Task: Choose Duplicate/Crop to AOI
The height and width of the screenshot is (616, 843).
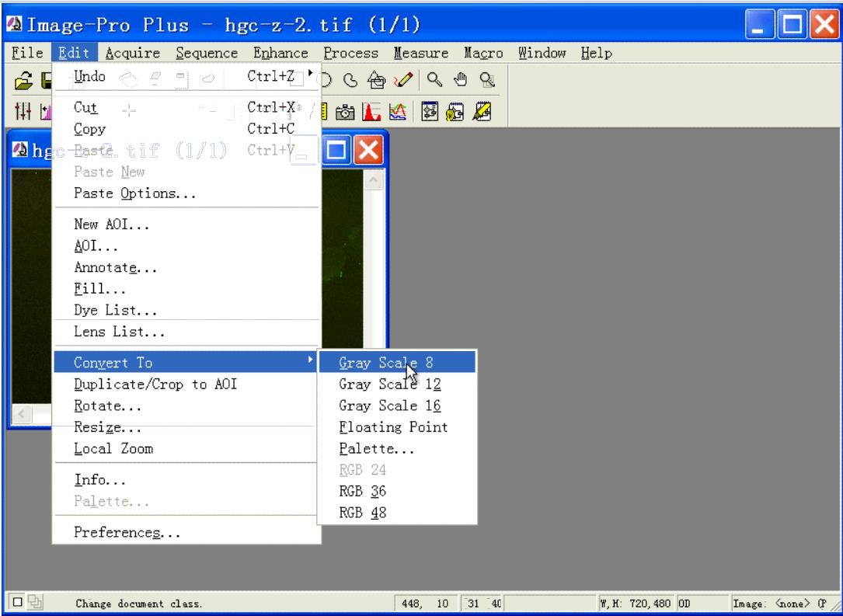Action: (x=186, y=384)
